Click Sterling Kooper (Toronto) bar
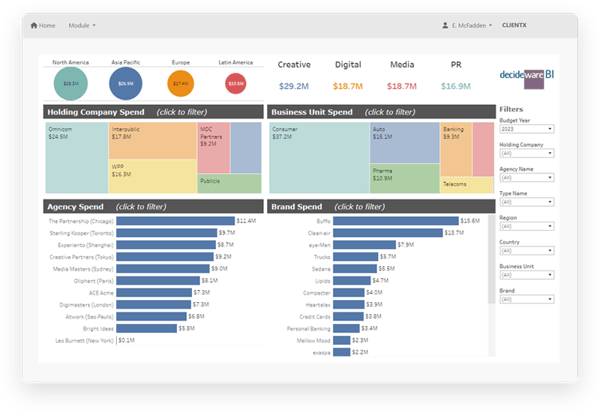This screenshot has width=600, height=413. [167, 233]
